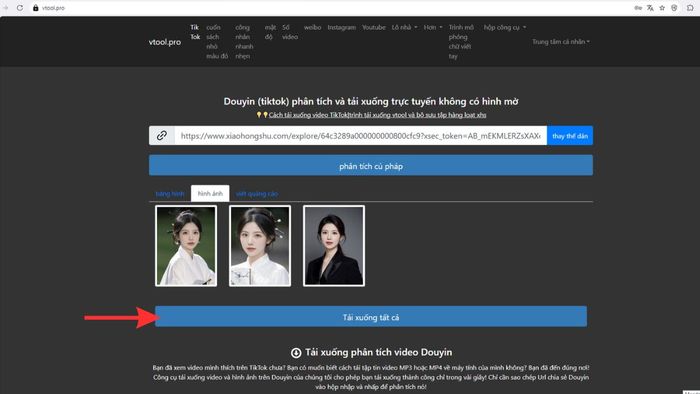
Task: Click the download circle icon by Douyin heading
Action: [296, 353]
